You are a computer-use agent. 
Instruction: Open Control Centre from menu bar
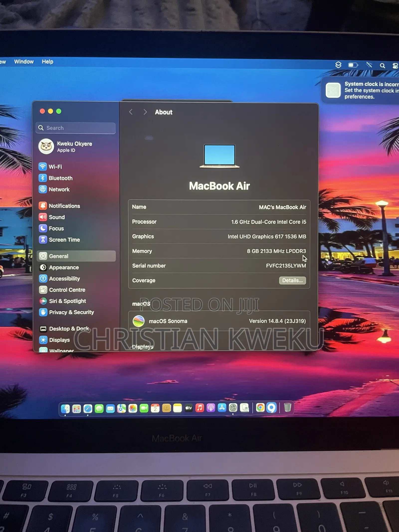coord(395,66)
